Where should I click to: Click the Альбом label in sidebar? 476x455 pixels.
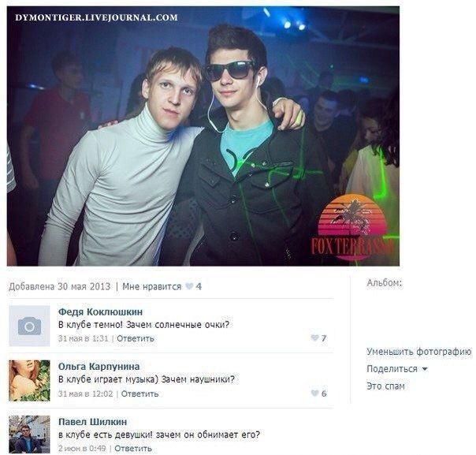tap(384, 283)
